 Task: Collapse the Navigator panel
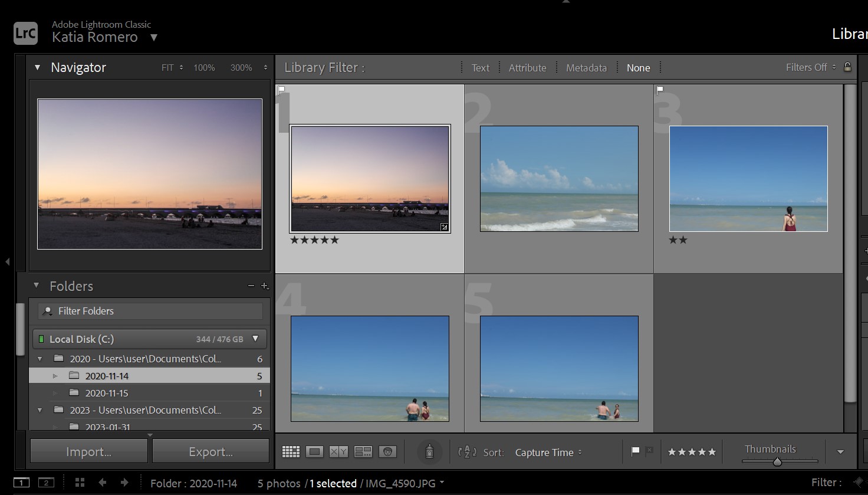[x=37, y=67]
